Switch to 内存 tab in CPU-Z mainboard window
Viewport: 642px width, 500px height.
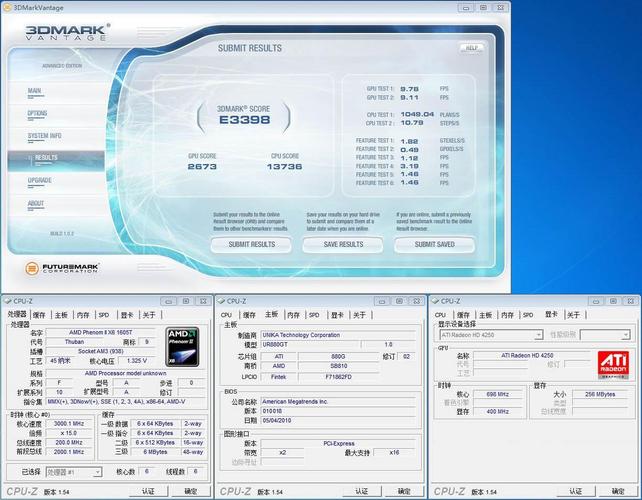(x=294, y=314)
